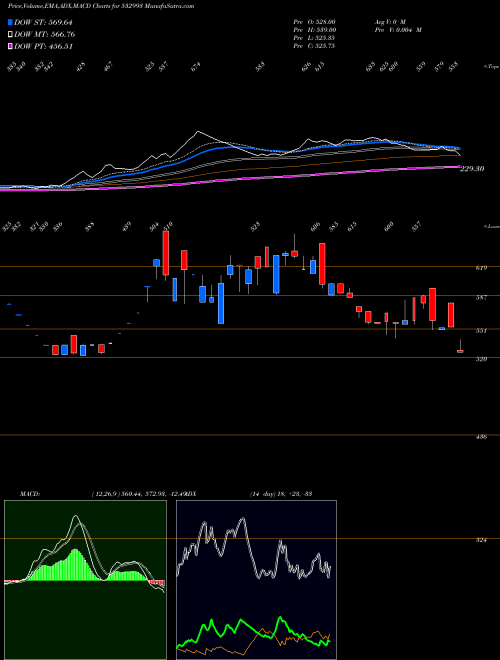Click the ADX (14 day) values text
The width and height of the screenshot is (500, 660).
coord(281,494)
